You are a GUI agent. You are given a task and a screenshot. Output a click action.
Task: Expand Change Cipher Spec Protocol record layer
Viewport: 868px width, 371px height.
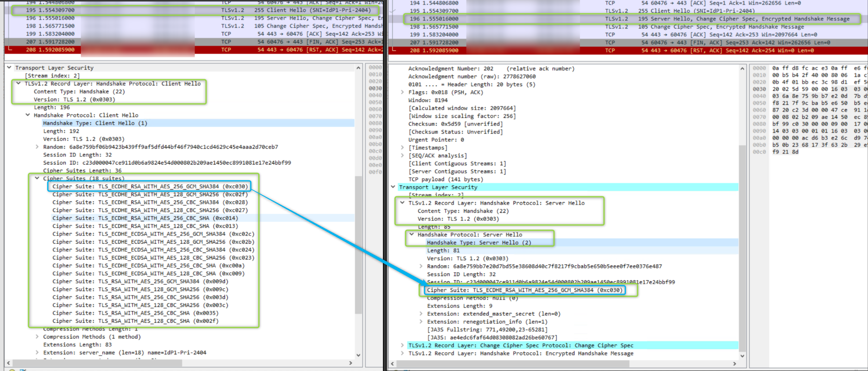click(x=402, y=345)
